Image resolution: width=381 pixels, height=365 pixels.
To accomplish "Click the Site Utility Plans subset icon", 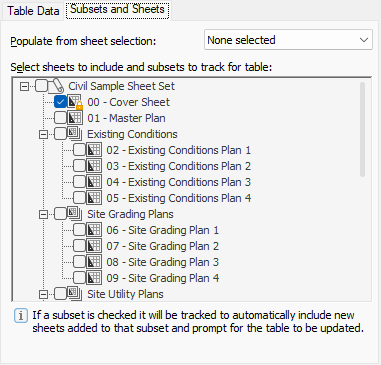I will click(75, 294).
